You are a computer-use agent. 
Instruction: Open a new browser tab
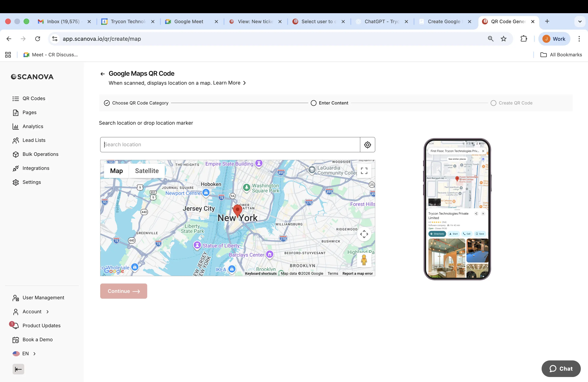pos(547,21)
